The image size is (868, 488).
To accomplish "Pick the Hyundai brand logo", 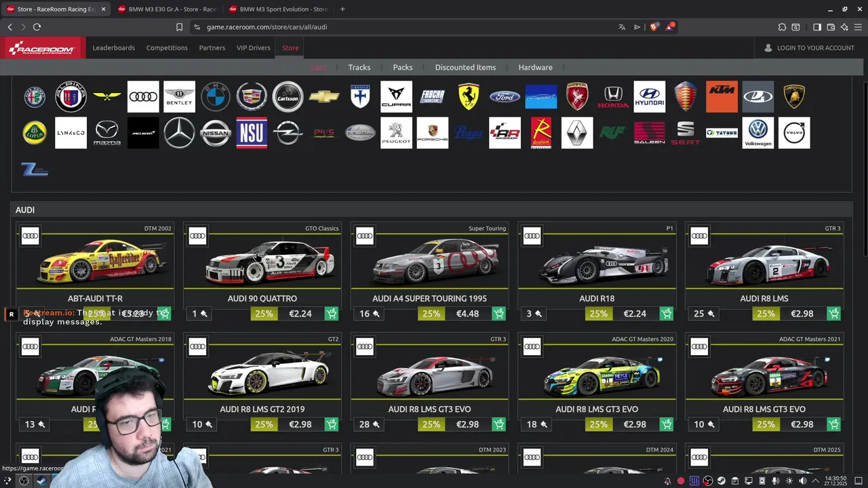I will [x=650, y=97].
